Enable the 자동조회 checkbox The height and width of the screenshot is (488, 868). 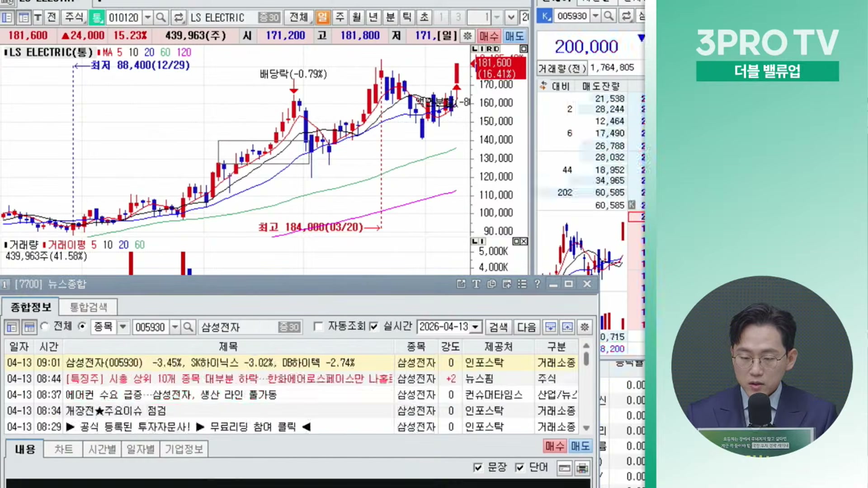click(x=318, y=326)
